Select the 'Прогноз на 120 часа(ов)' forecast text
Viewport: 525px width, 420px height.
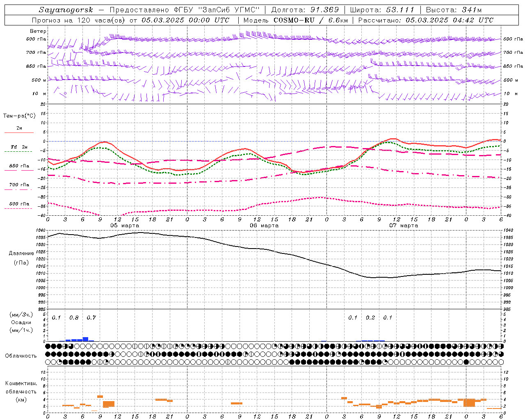coord(79,20)
